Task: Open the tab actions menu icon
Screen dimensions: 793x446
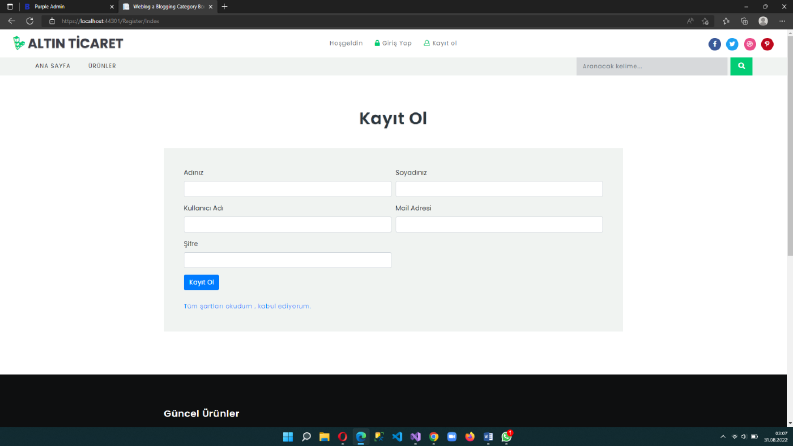Action: tap(10, 7)
